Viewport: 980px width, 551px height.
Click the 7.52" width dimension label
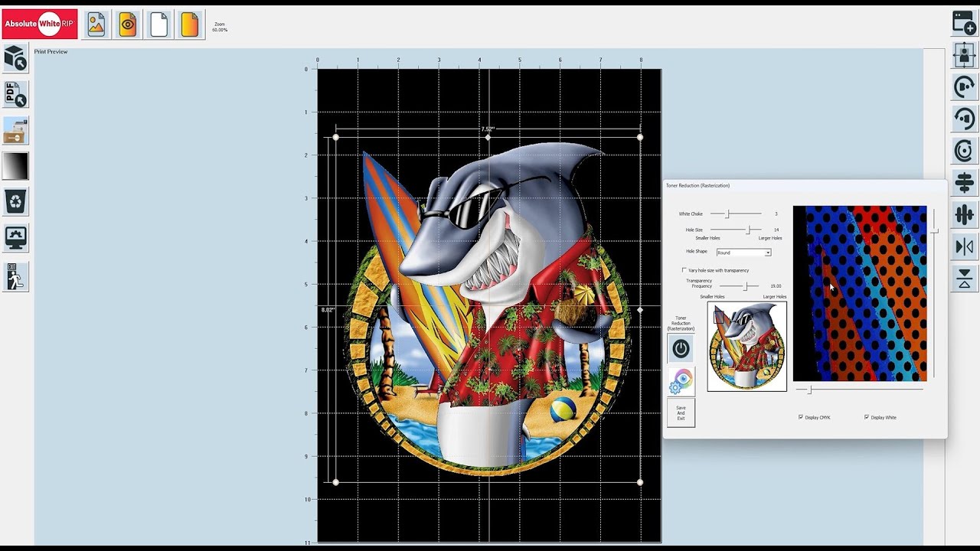488,129
